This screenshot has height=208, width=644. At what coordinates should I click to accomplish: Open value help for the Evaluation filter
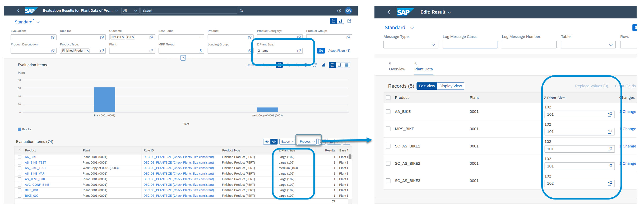tap(53, 37)
